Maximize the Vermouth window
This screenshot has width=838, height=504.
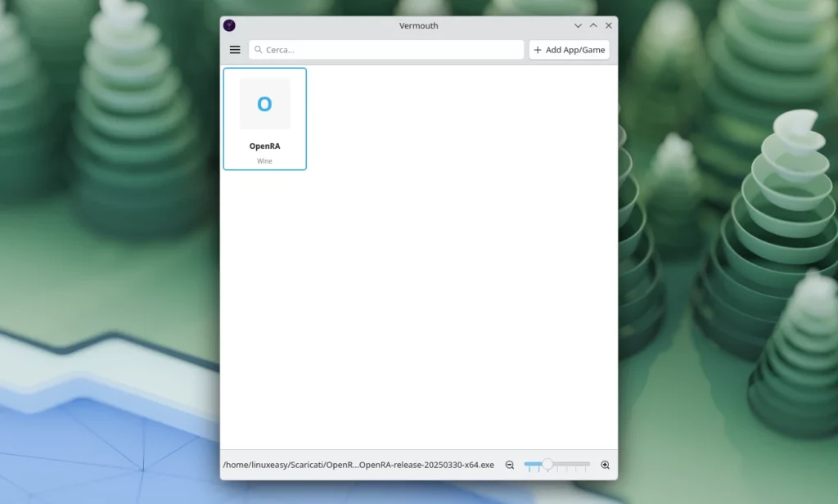click(x=593, y=25)
